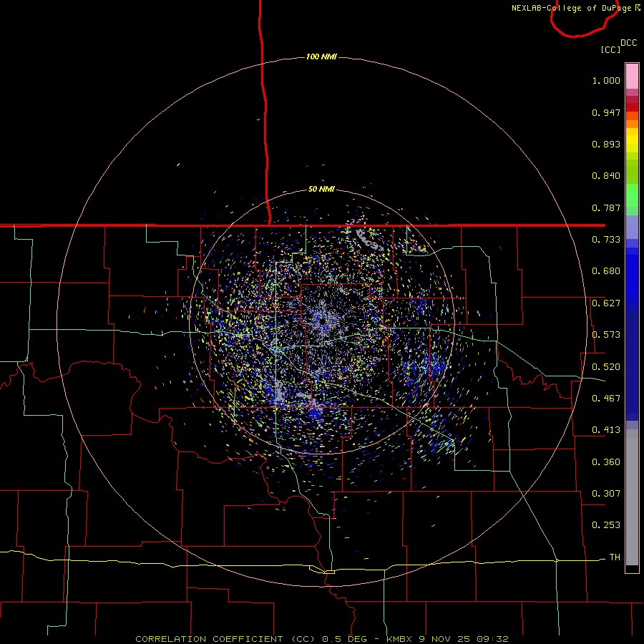Pick the pink swatch beside 1.000
Screen dimensions: 644x644
tap(632, 77)
